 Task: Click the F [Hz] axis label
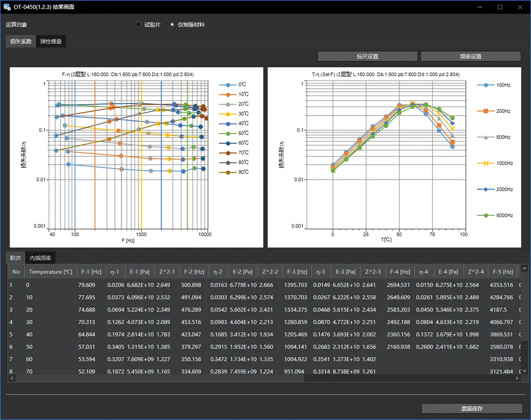(x=127, y=241)
